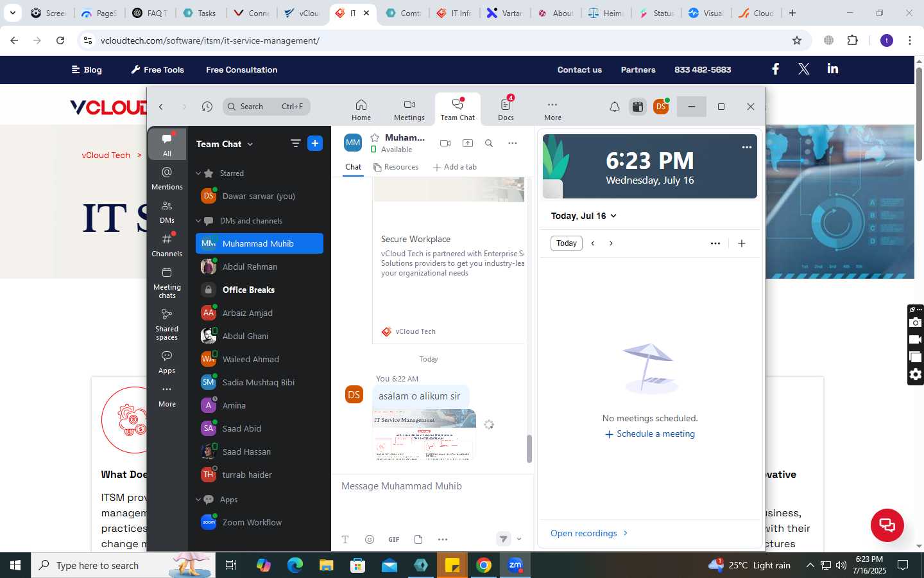This screenshot has height=578, width=924.
Task: Click the Zoom notifications bell icon
Action: 614,107
